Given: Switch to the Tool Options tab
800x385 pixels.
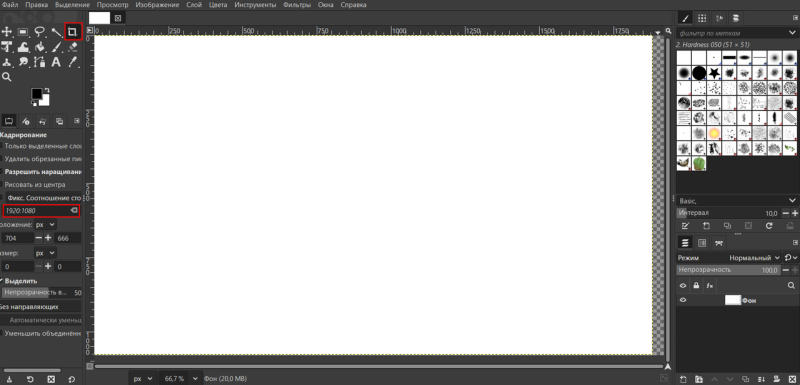Looking at the screenshot, I should tap(9, 121).
